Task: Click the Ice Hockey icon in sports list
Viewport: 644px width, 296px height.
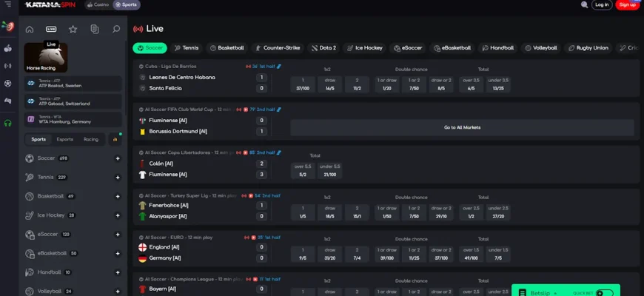Action: pyautogui.click(x=30, y=215)
